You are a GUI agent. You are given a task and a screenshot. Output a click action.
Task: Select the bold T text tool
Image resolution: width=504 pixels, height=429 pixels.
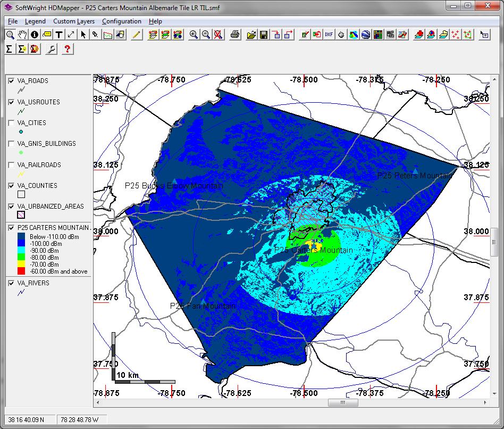(x=59, y=35)
